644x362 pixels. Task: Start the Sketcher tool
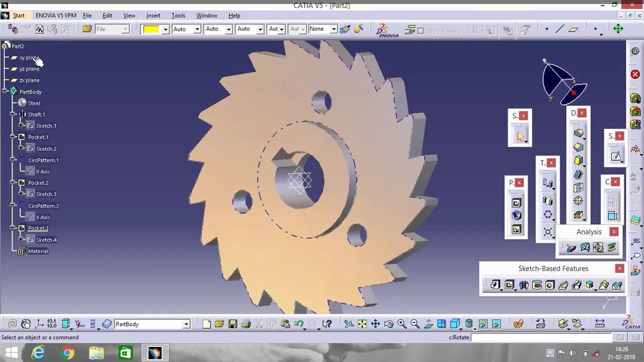click(616, 156)
